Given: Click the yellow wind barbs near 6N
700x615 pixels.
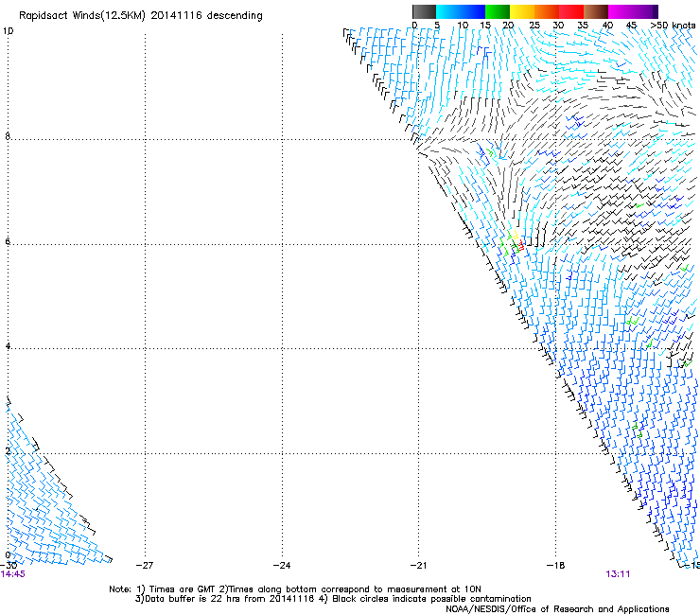Looking at the screenshot, I should tap(514, 234).
